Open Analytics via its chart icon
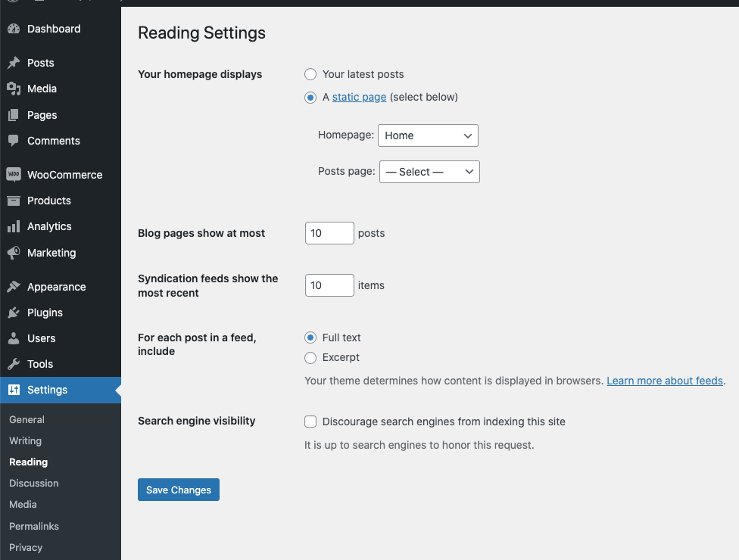This screenshot has width=739, height=560. tap(14, 226)
